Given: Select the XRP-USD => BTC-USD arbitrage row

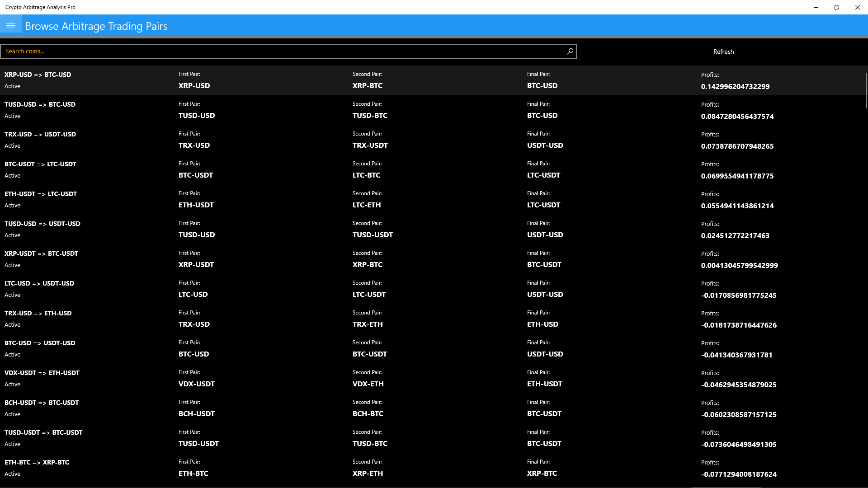Looking at the screenshot, I should coord(38,75).
